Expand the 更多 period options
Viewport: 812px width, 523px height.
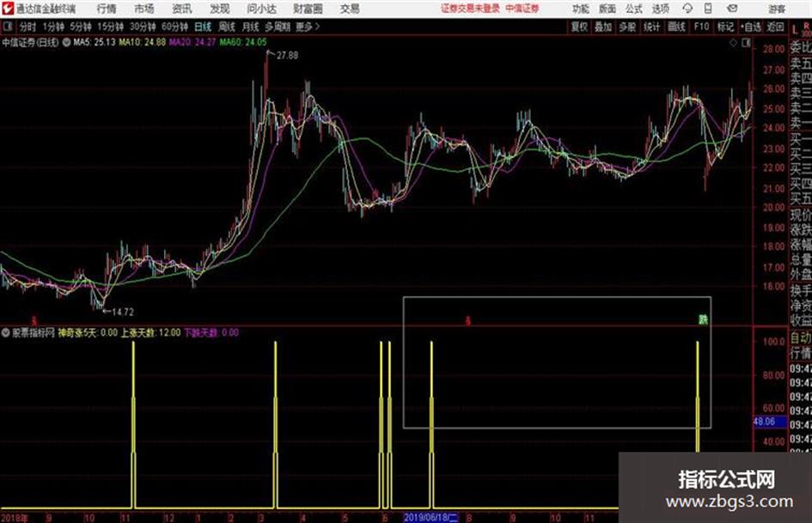[x=308, y=26]
